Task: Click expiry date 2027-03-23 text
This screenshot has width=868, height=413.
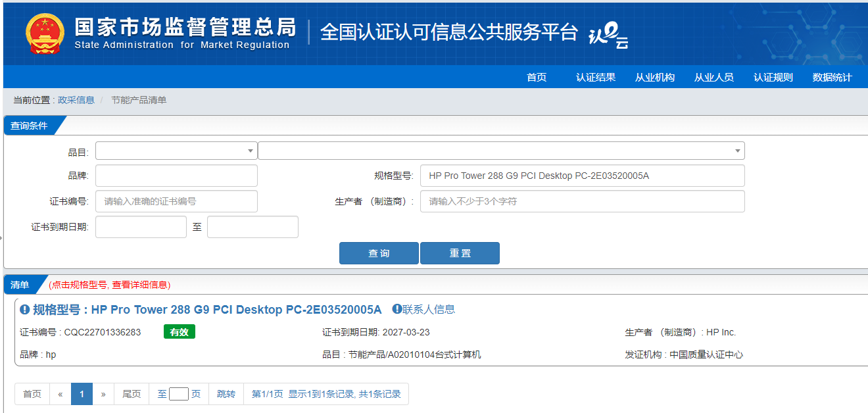Action: pyautogui.click(x=406, y=332)
